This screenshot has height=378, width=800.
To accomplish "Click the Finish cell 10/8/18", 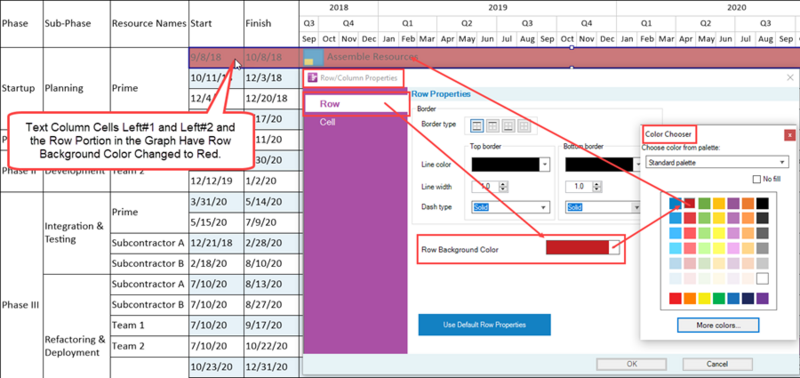I will [x=271, y=57].
